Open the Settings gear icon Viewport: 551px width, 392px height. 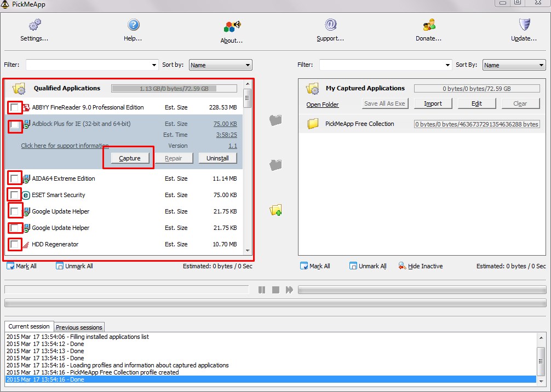tap(35, 25)
